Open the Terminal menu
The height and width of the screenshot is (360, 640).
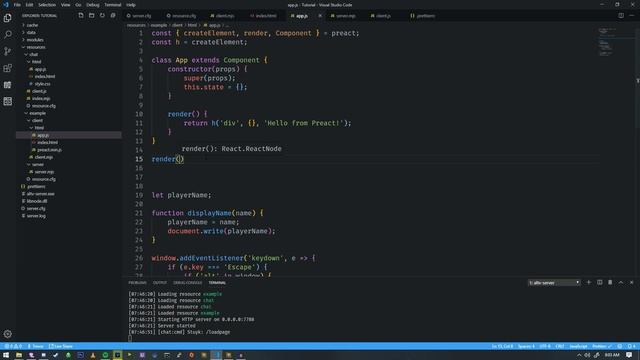113,5
